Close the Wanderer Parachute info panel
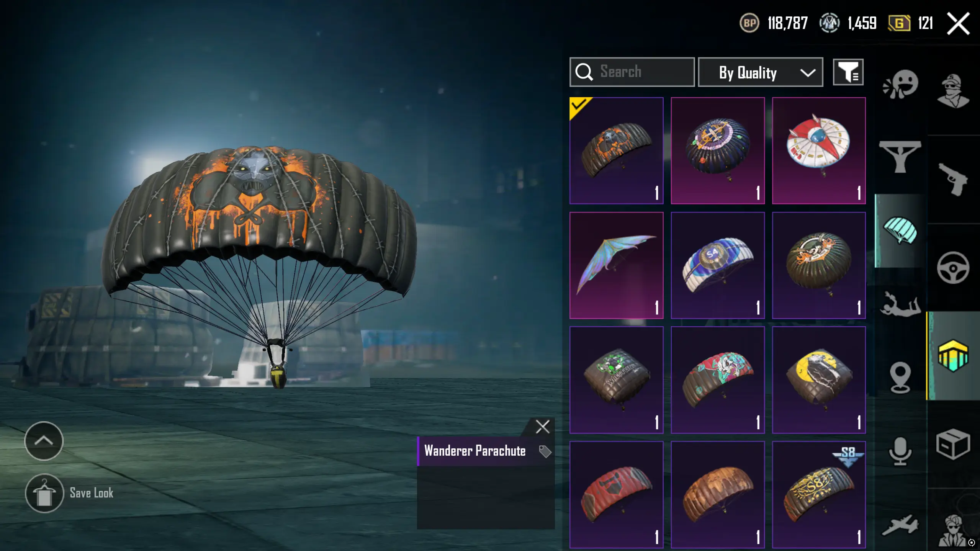 pos(543,427)
